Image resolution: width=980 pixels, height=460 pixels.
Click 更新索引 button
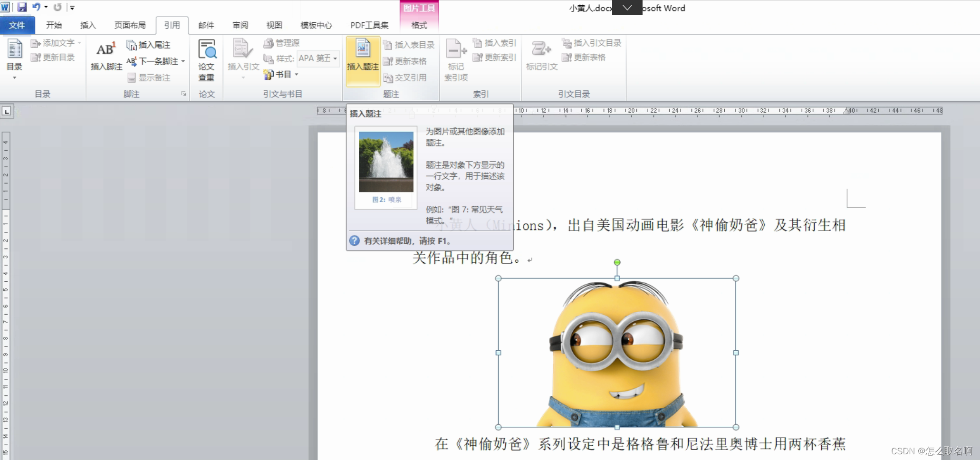[x=495, y=57]
